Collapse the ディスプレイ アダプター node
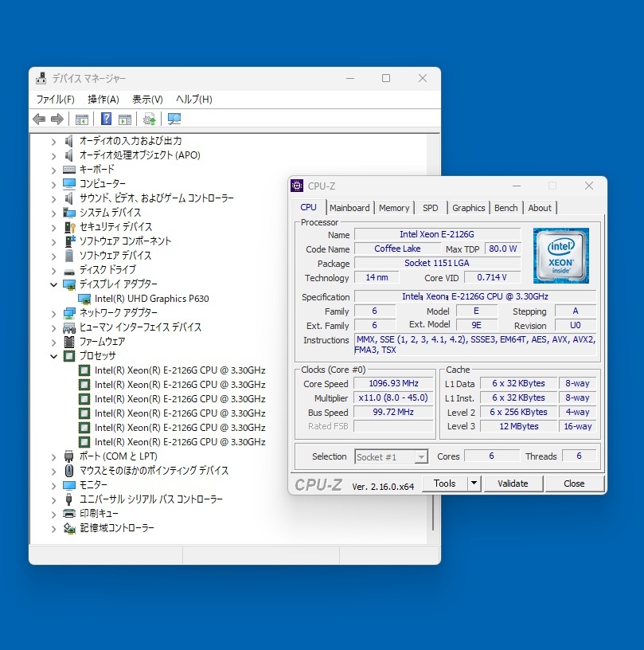The image size is (644, 650). pos(54,284)
